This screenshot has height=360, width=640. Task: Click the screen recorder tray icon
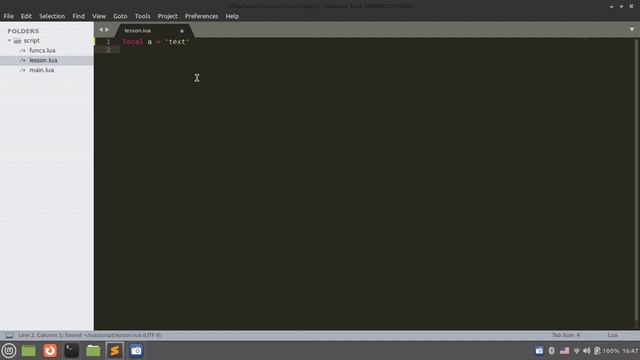pos(539,351)
